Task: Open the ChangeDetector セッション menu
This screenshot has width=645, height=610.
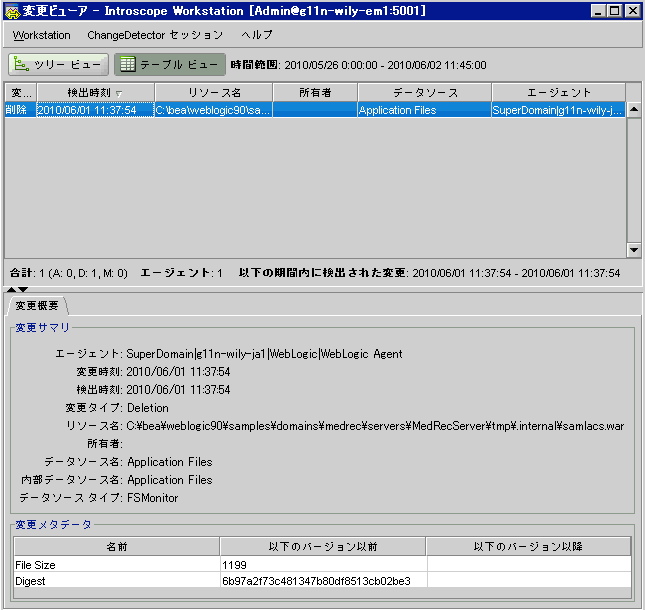Action: point(155,35)
